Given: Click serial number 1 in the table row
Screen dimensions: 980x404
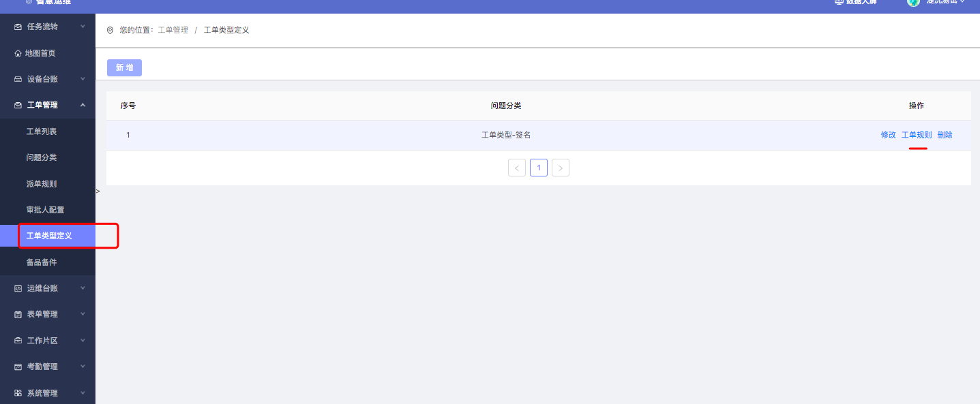Looking at the screenshot, I should 128,135.
